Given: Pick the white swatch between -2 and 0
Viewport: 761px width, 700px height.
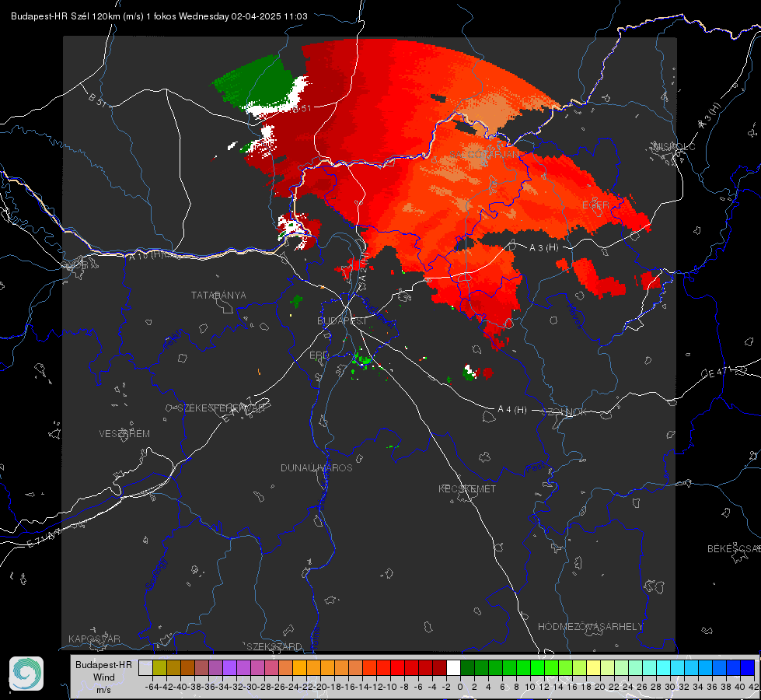Looking at the screenshot, I should click(x=453, y=667).
